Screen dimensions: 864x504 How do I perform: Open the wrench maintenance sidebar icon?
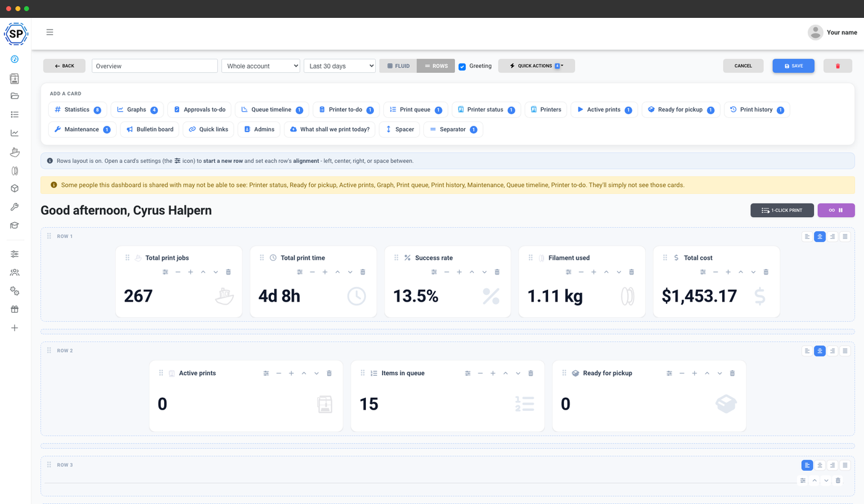coord(15,207)
